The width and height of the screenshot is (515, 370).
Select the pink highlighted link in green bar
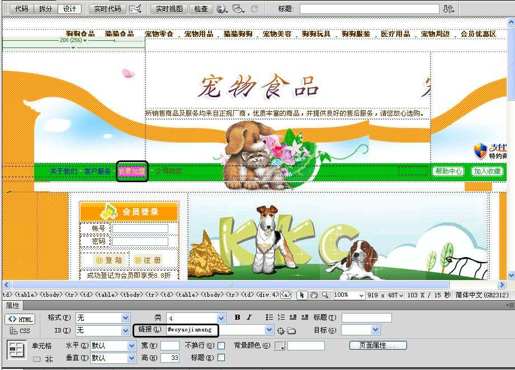[x=132, y=171]
